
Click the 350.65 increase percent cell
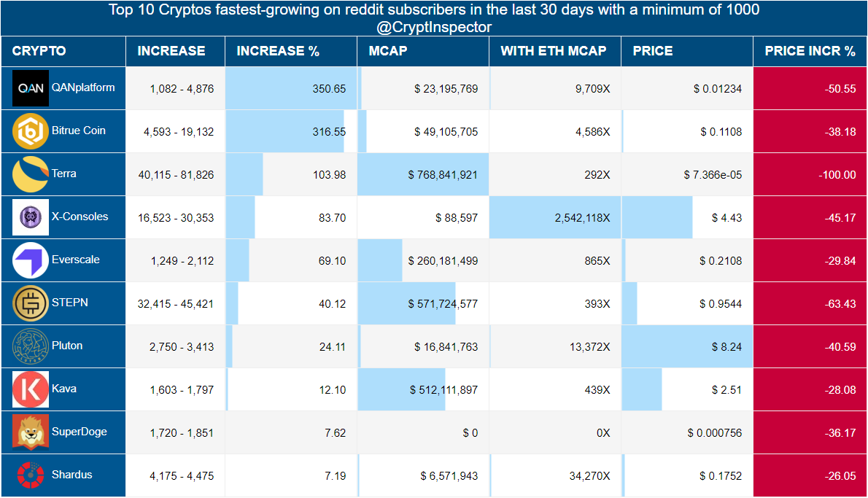coord(291,88)
